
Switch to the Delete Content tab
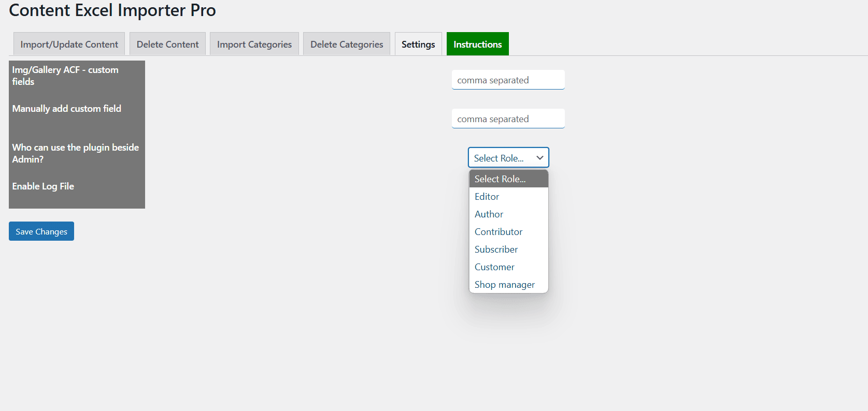coord(167,44)
